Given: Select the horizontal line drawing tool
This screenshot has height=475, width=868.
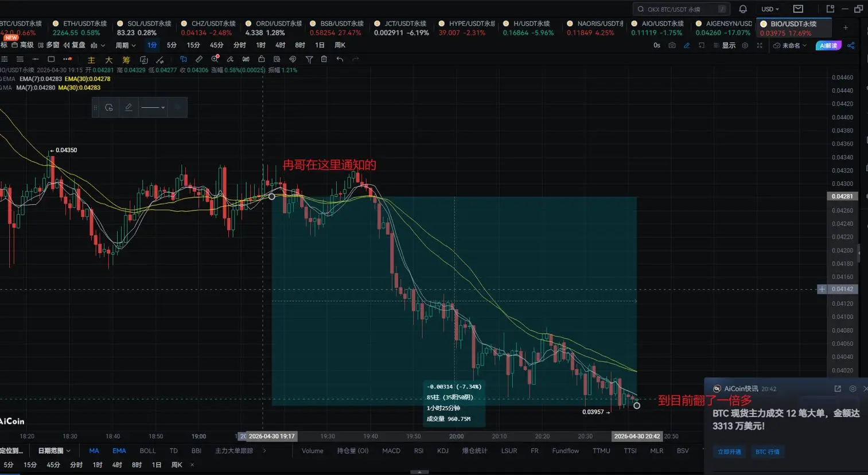Looking at the screenshot, I should 36,59.
